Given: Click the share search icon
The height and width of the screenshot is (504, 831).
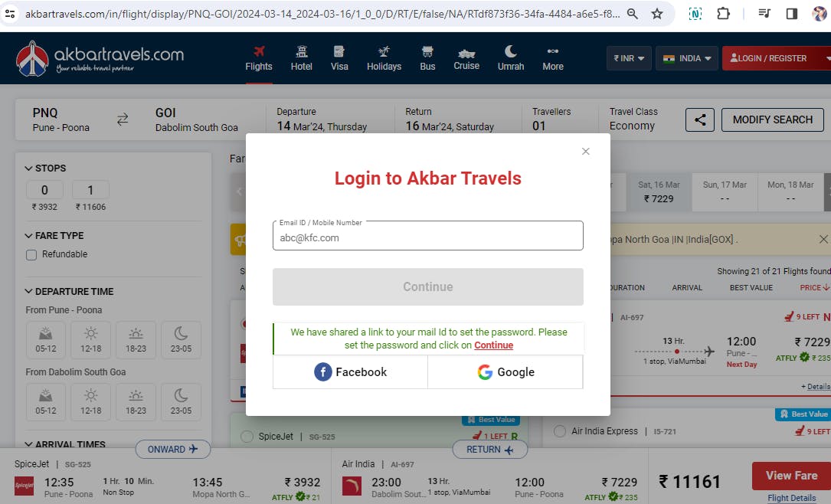Looking at the screenshot, I should [x=699, y=119].
